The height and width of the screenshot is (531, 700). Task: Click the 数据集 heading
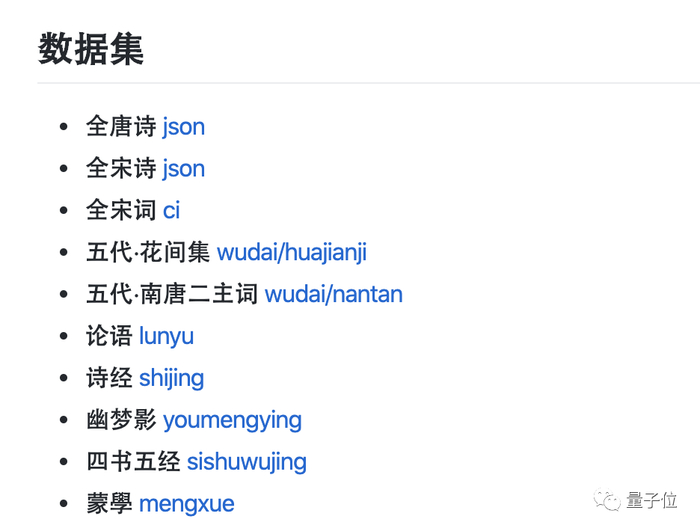[91, 49]
